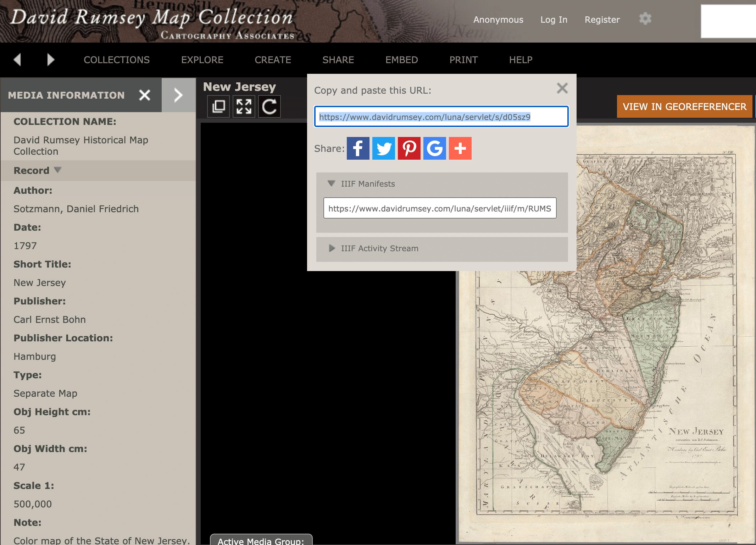Screen dimensions: 756x545
Task: Click type value Separate Map
Action: pyautogui.click(x=45, y=393)
